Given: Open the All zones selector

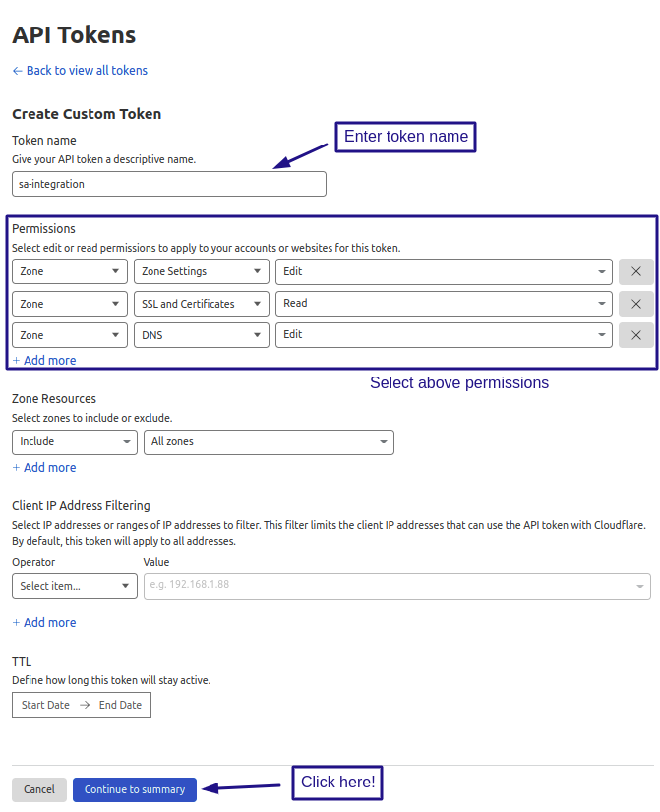Looking at the screenshot, I should point(268,441).
